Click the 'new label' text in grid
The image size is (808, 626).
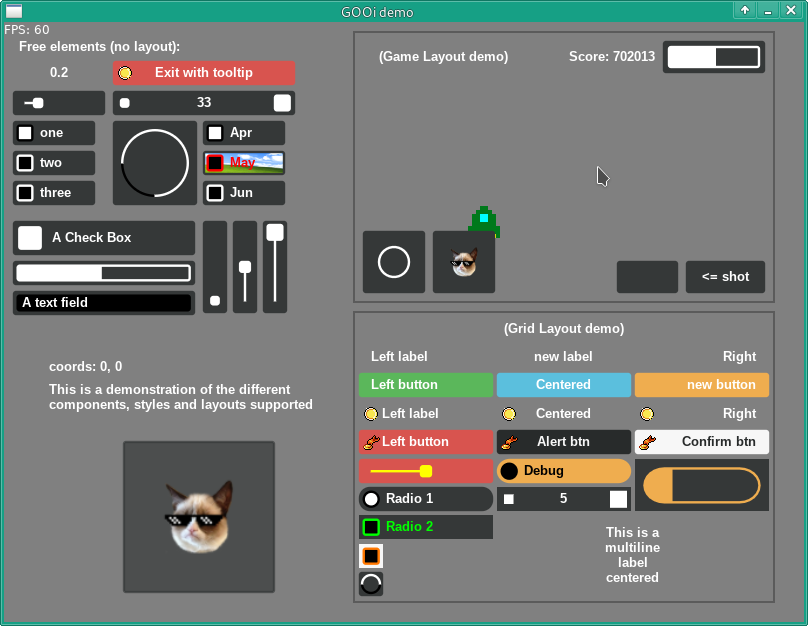point(563,357)
